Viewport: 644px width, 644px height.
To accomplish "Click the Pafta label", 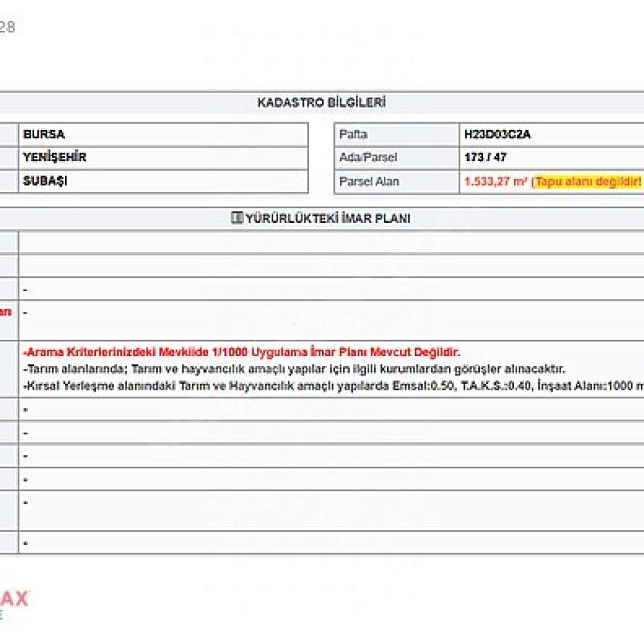I will click(353, 135).
